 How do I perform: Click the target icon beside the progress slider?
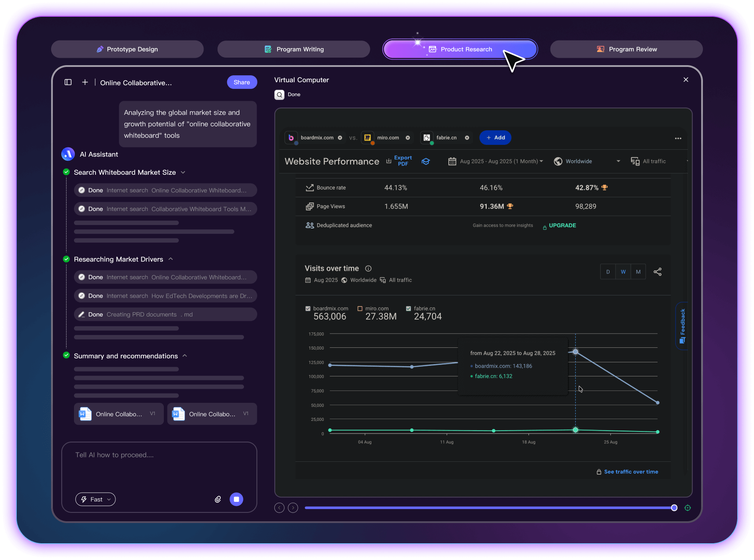(687, 508)
